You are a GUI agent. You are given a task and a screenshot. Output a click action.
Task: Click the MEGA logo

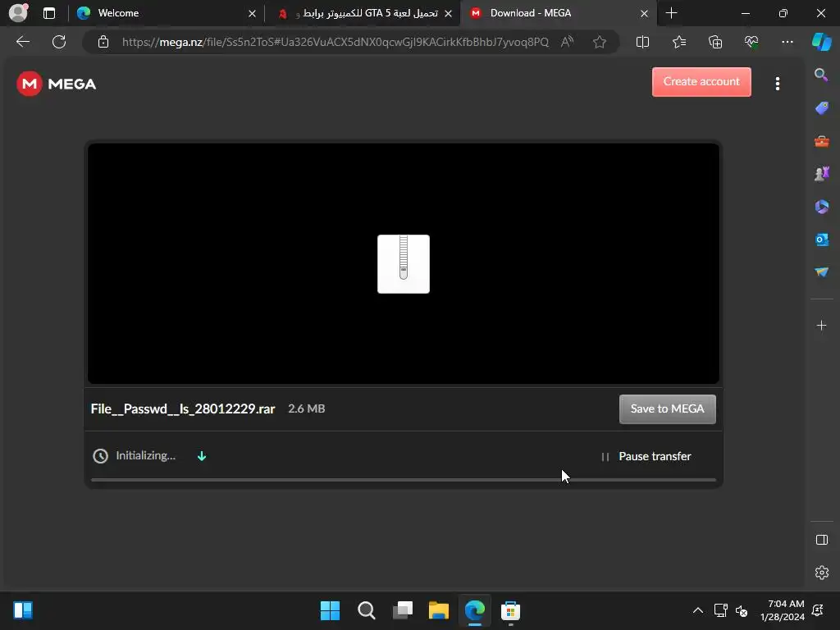tap(57, 84)
